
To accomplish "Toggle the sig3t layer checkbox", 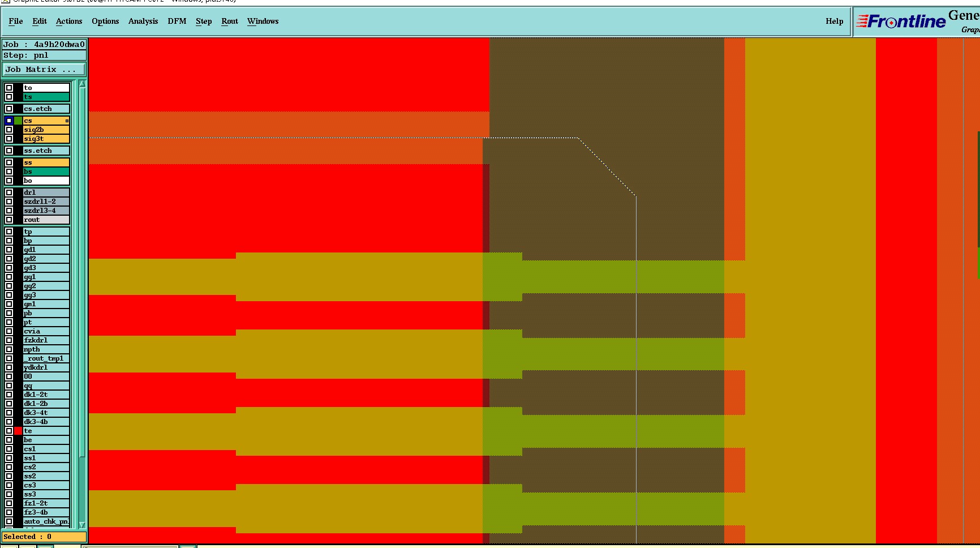I will coord(9,139).
